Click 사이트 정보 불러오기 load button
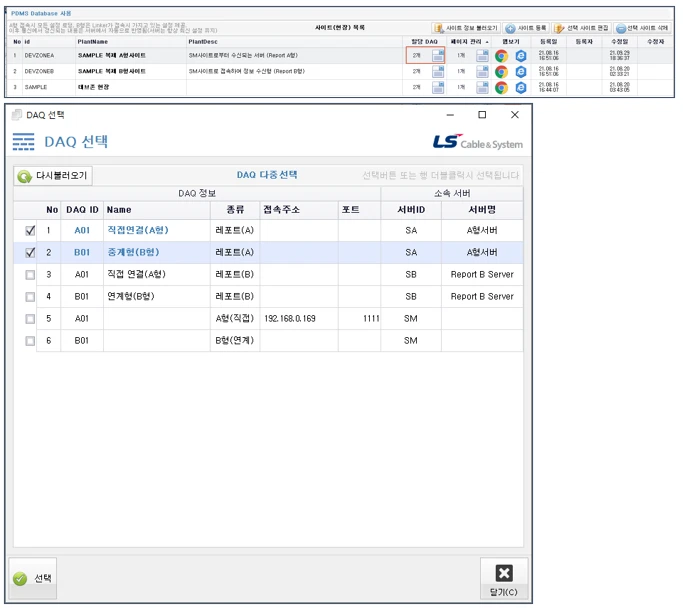 pyautogui.click(x=466, y=28)
